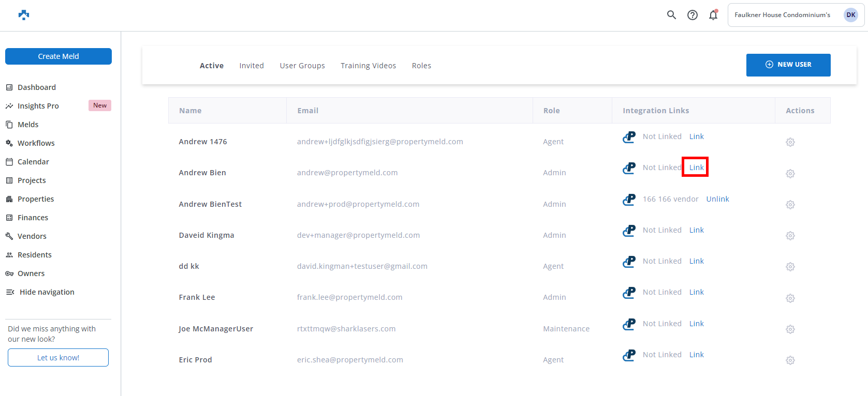The height and width of the screenshot is (396, 868).
Task: Click the gear icon for Eric Prod
Action: pos(790,360)
